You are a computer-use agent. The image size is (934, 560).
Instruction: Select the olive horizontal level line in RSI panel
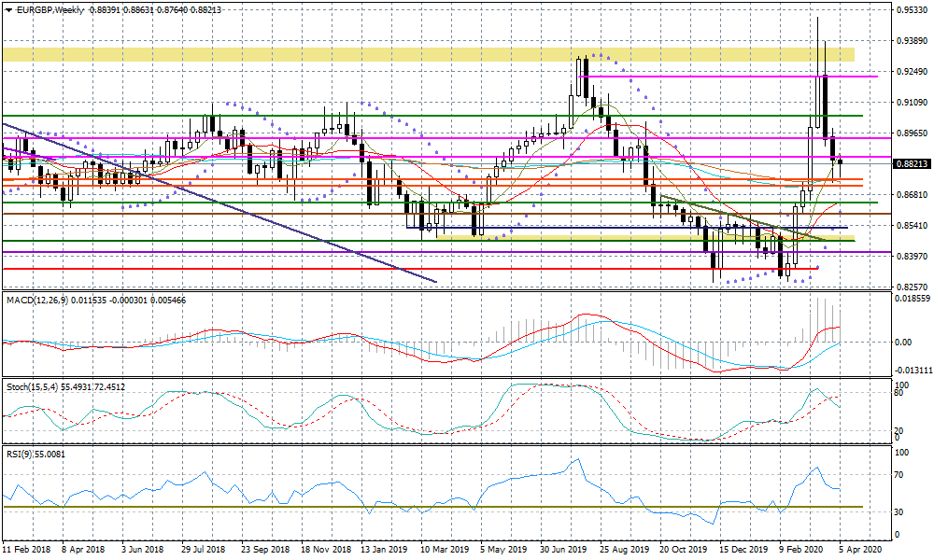click(x=432, y=508)
